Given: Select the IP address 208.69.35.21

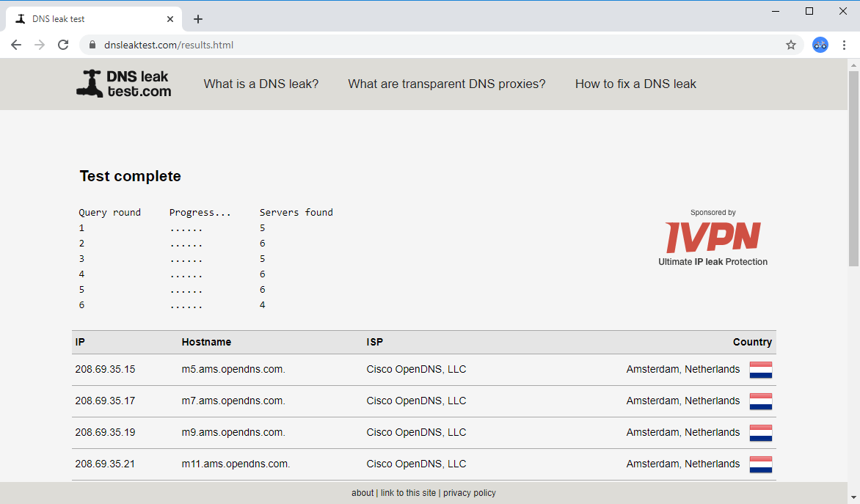Looking at the screenshot, I should click(x=105, y=464).
